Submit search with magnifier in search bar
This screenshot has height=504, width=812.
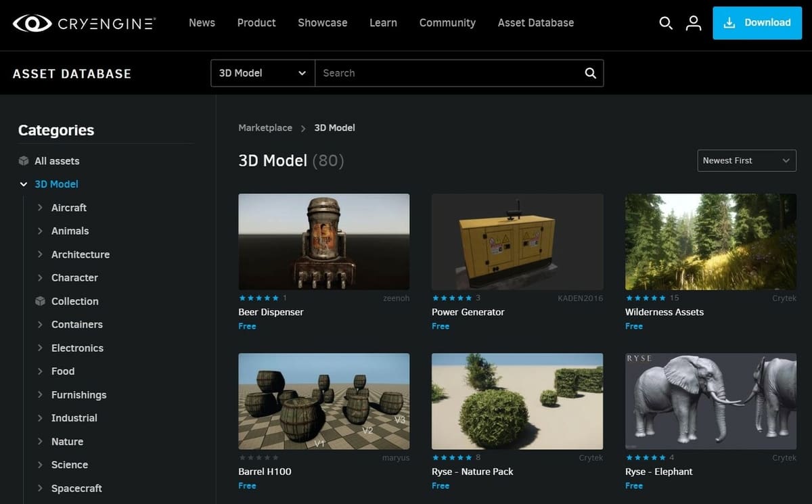click(x=590, y=73)
